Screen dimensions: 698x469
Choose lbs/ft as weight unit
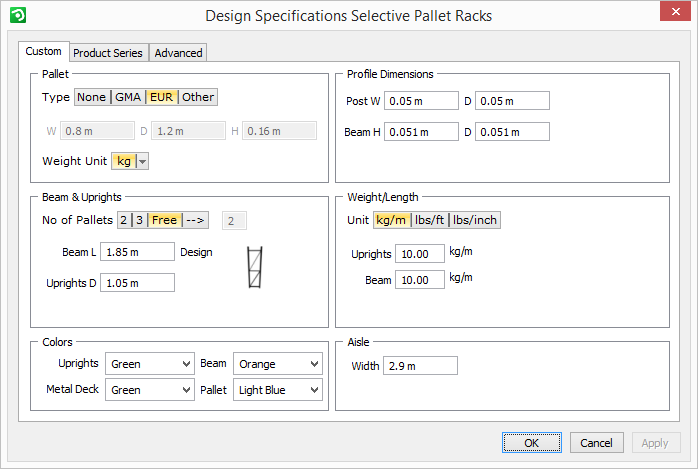(x=429, y=221)
